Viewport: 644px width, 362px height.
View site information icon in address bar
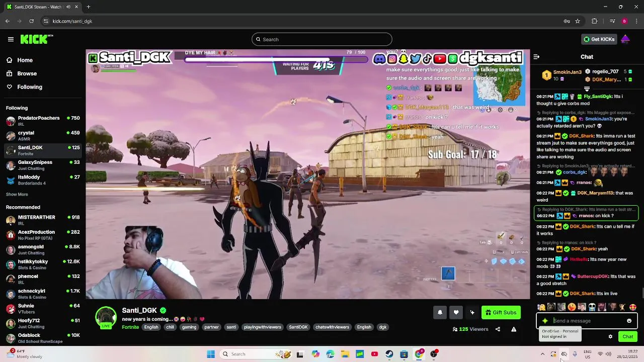46,21
